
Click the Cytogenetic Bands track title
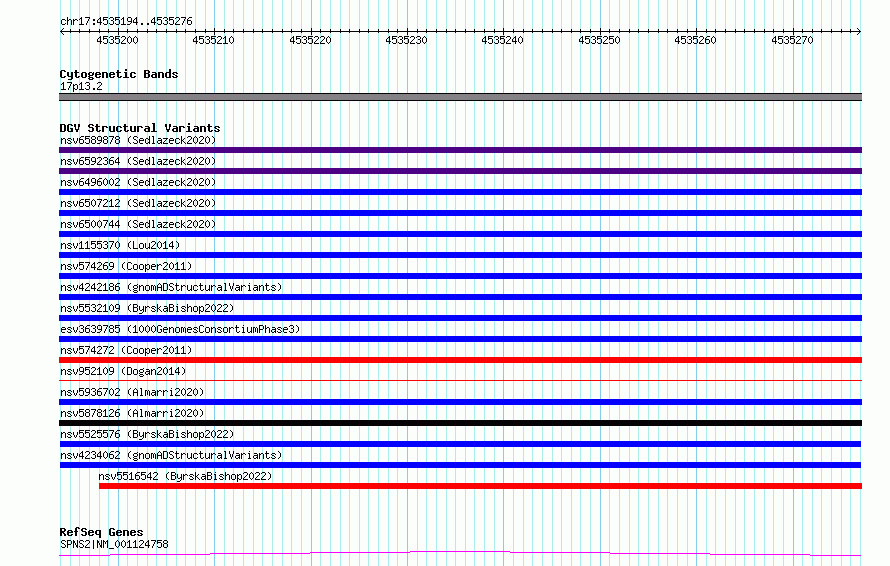[119, 74]
